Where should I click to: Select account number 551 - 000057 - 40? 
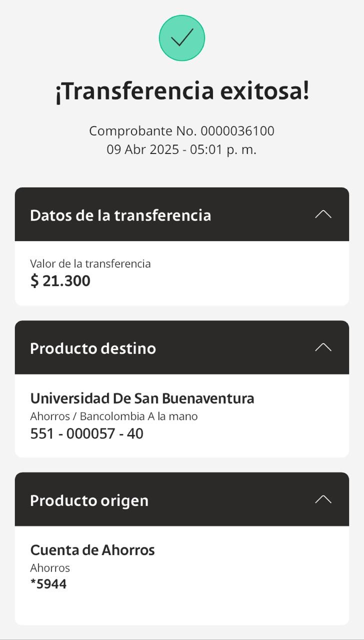coord(87,433)
